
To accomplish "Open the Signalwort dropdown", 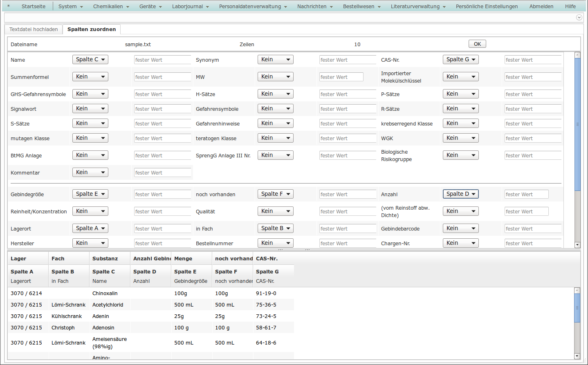I will pyautogui.click(x=90, y=109).
